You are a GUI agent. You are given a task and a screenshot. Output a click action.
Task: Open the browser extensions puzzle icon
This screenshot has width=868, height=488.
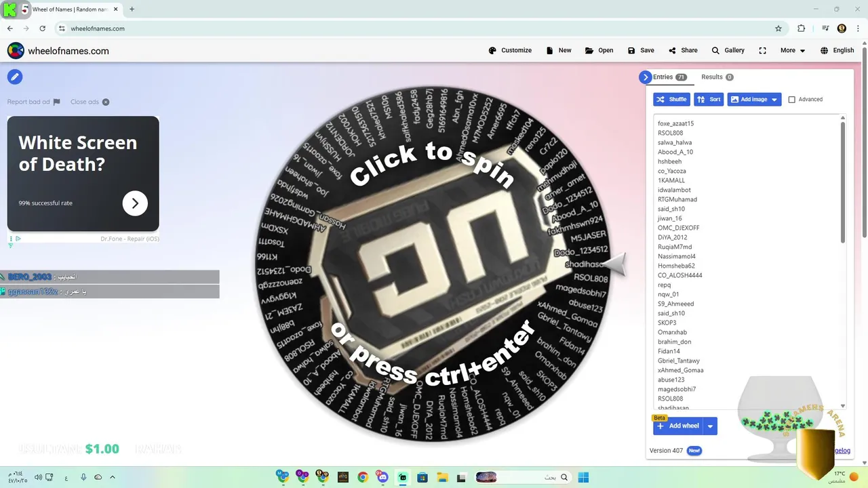[802, 28]
